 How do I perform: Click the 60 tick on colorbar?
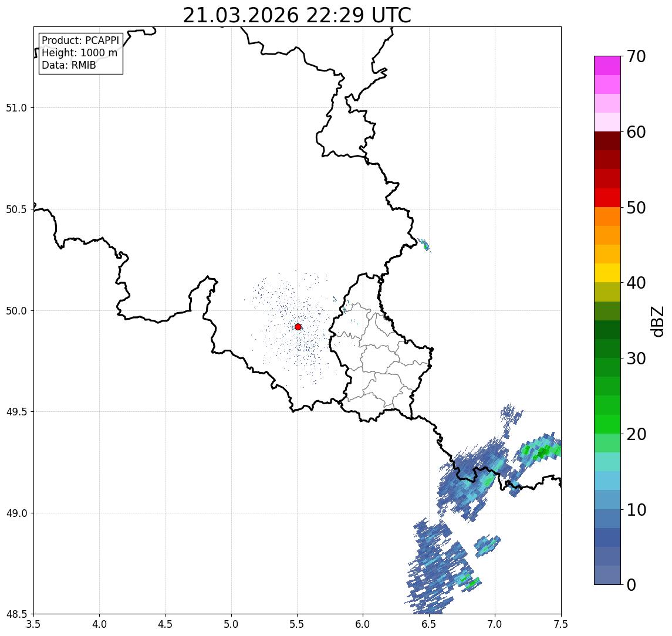pos(636,133)
